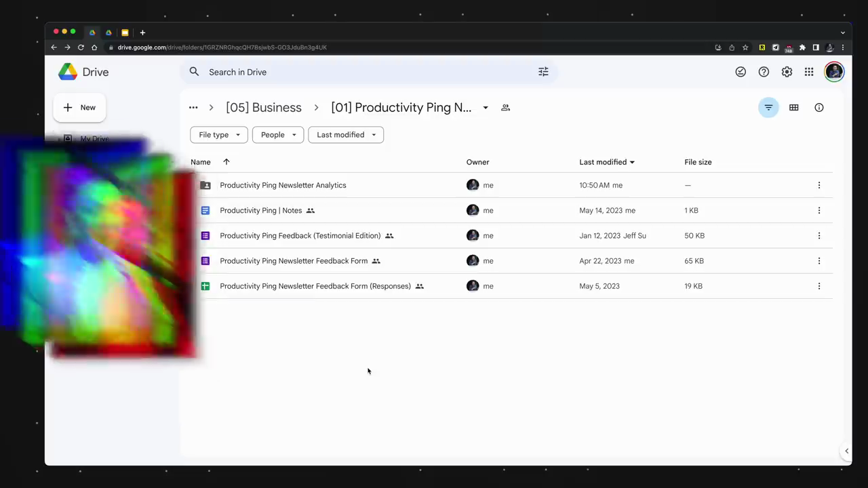Click shared icon next to Testimonial Edition
868x488 pixels.
point(389,236)
